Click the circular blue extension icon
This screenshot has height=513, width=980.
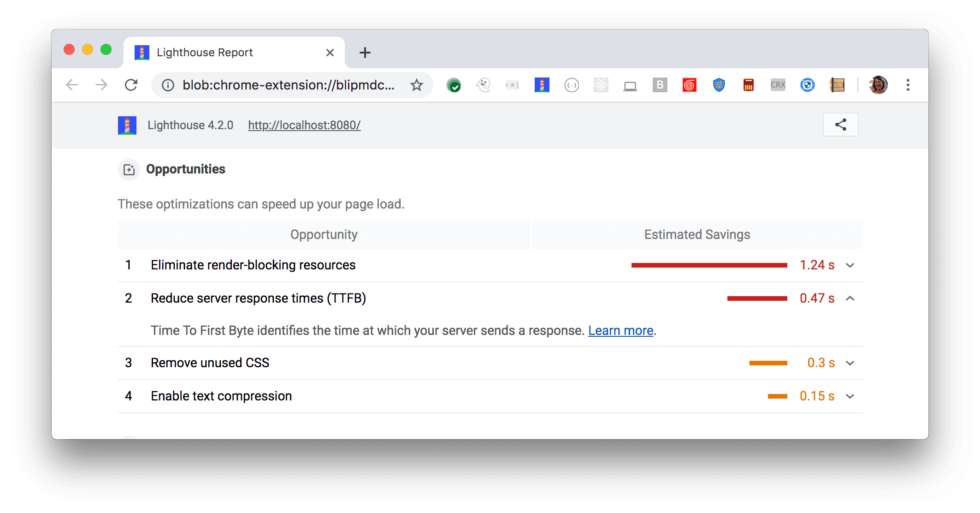click(809, 85)
